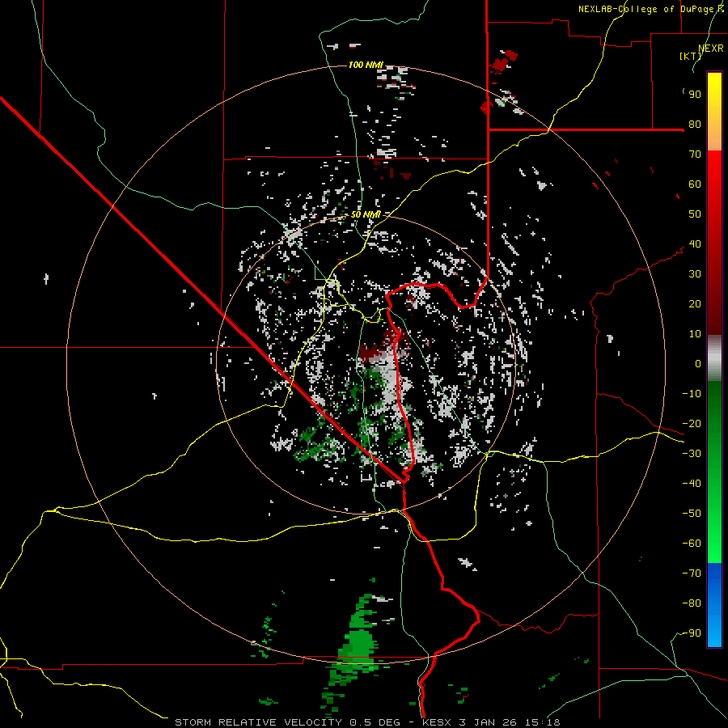This screenshot has height=728, width=728.
Task: Click the -30 scale label
Action: (692, 454)
